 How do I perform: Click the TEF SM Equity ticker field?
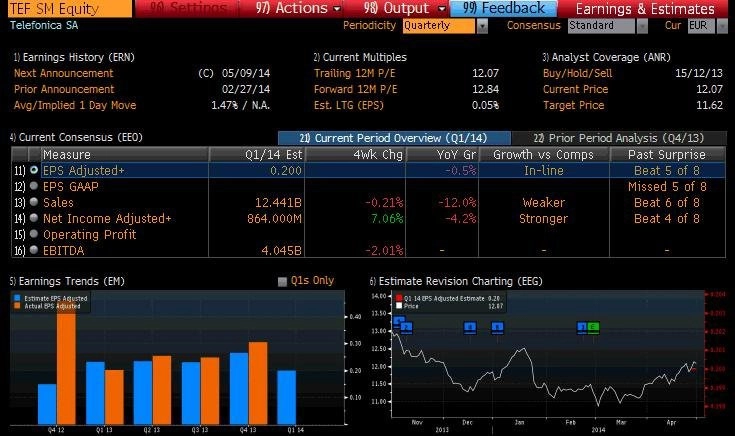pyautogui.click(x=70, y=8)
